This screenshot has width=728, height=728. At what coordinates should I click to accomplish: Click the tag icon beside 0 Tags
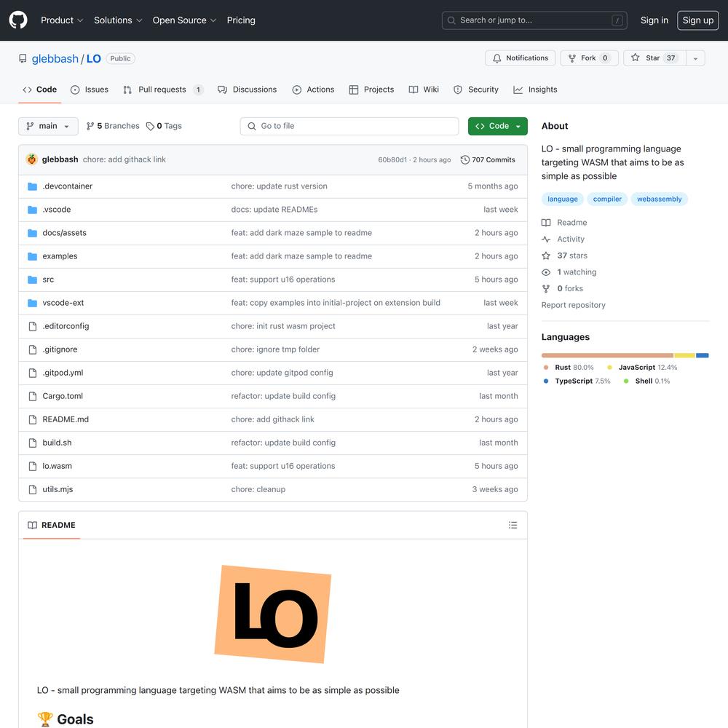pos(150,126)
